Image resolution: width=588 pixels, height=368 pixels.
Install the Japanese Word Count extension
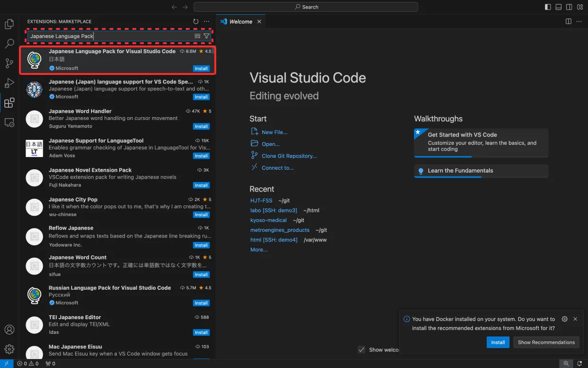[x=201, y=275]
